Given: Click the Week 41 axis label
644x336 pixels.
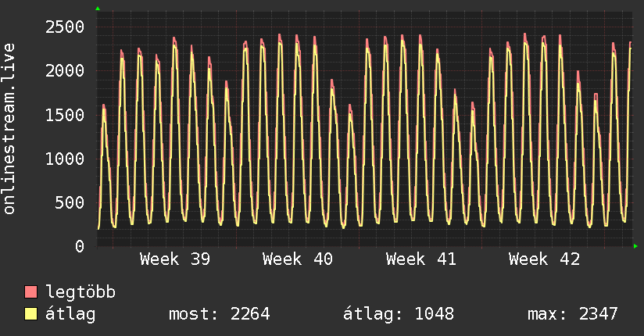Looking at the screenshot, I should click(421, 259).
